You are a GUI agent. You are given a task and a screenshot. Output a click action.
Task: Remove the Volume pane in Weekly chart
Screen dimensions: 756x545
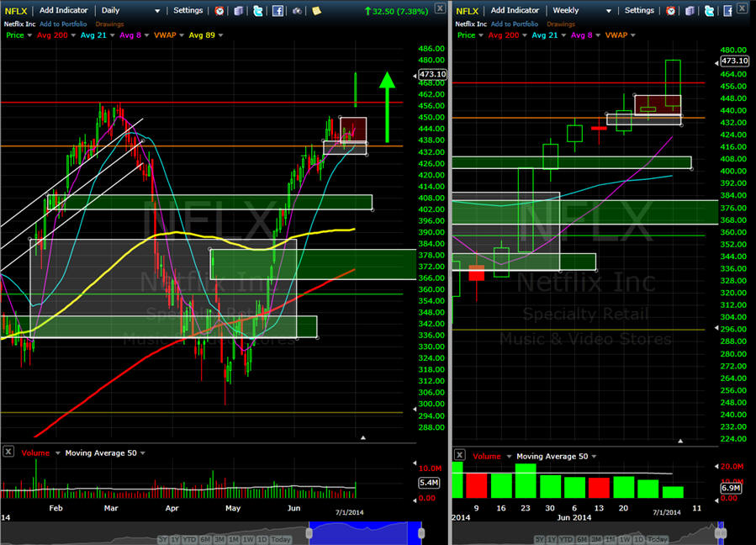459,455
